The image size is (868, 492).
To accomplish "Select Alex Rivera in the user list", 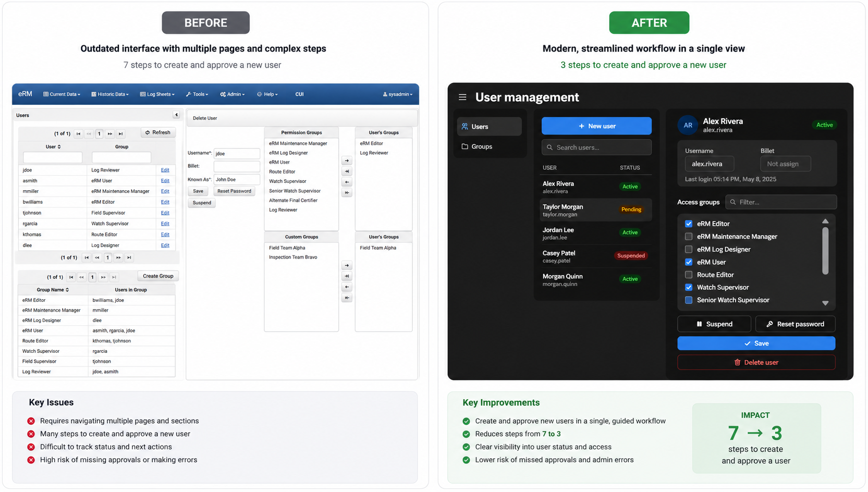I will [x=596, y=187].
